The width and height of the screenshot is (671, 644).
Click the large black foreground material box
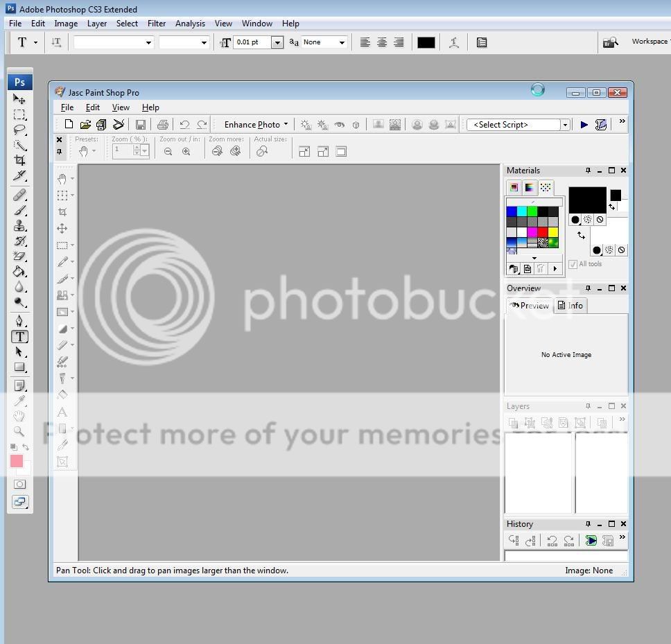click(587, 200)
